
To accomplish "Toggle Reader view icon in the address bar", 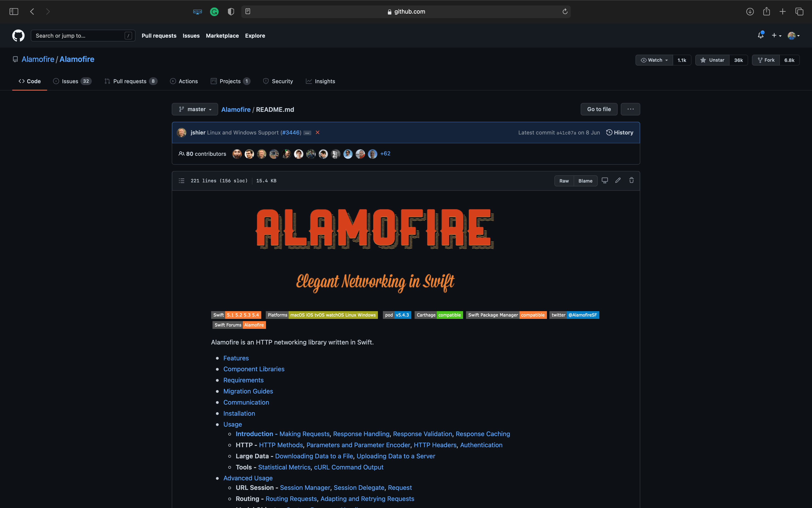I will click(248, 11).
